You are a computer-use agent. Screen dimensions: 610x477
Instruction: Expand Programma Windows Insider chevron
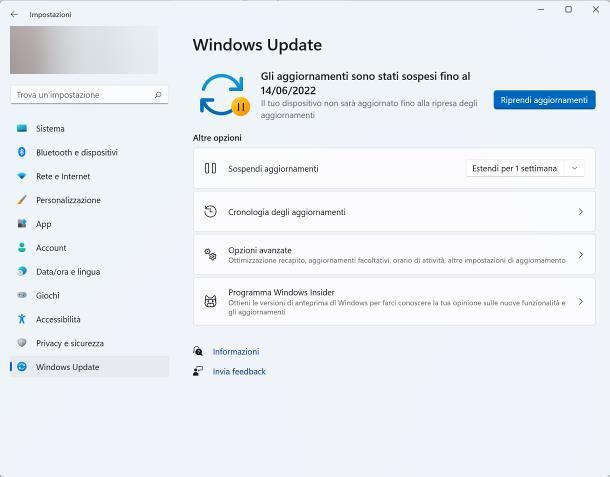[x=580, y=301]
